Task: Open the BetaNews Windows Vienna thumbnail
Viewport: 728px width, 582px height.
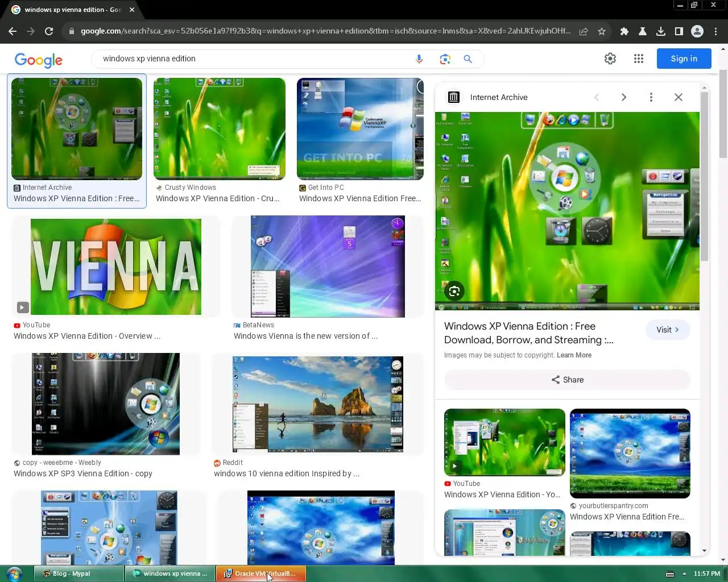Action: tap(328, 267)
